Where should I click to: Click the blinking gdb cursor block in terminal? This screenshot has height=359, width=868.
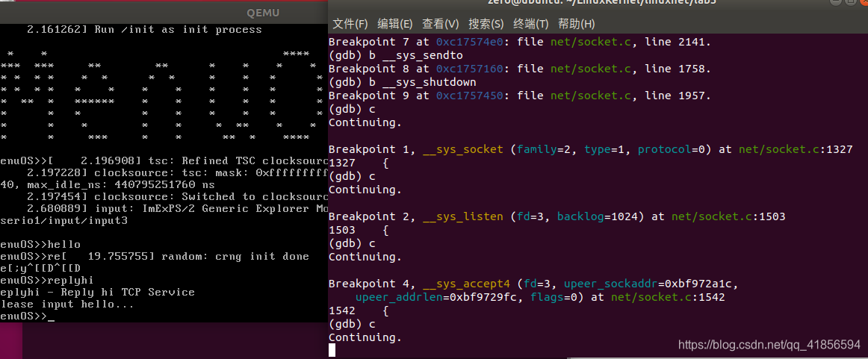pyautogui.click(x=332, y=349)
